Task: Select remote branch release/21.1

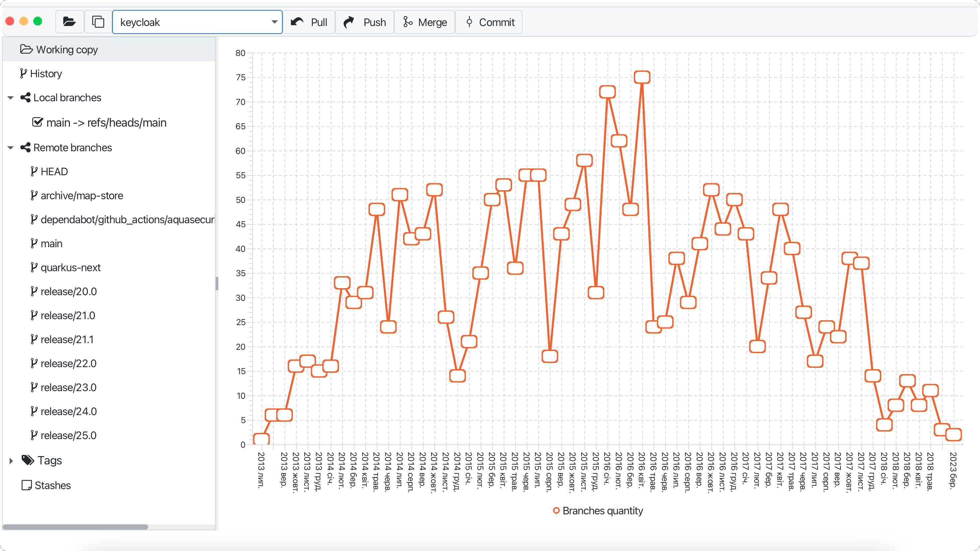Action: tap(67, 340)
